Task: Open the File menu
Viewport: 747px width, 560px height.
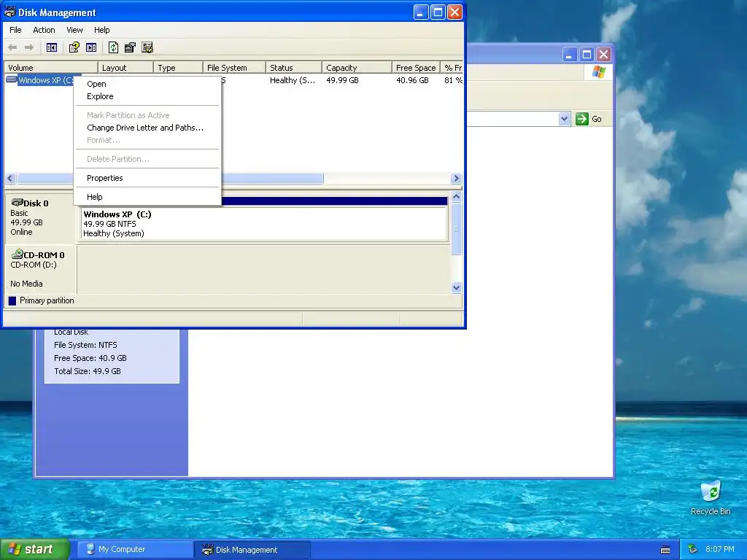Action: point(15,29)
